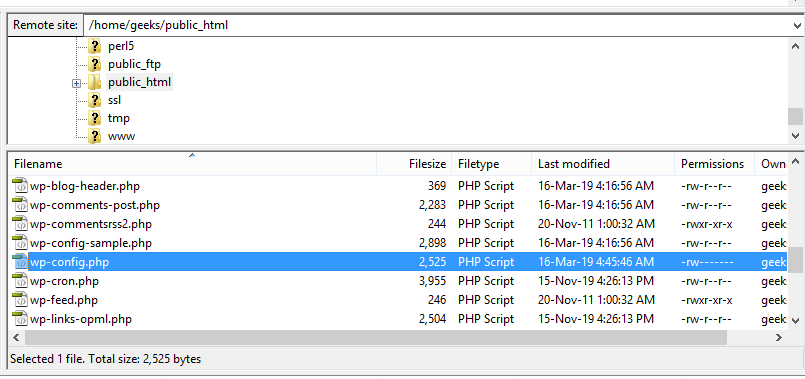
Task: Click the wp-config.php file icon
Action: coord(20,262)
